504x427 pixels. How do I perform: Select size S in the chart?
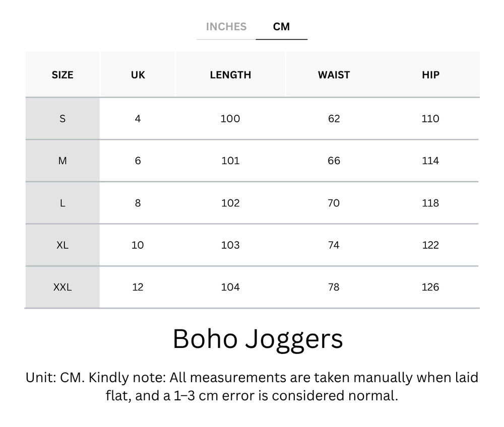pos(62,118)
